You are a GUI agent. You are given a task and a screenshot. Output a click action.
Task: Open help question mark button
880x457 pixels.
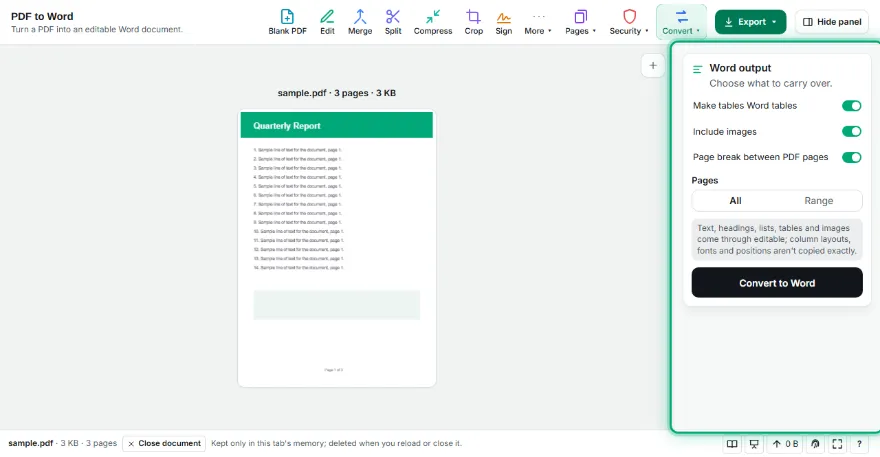(x=859, y=444)
